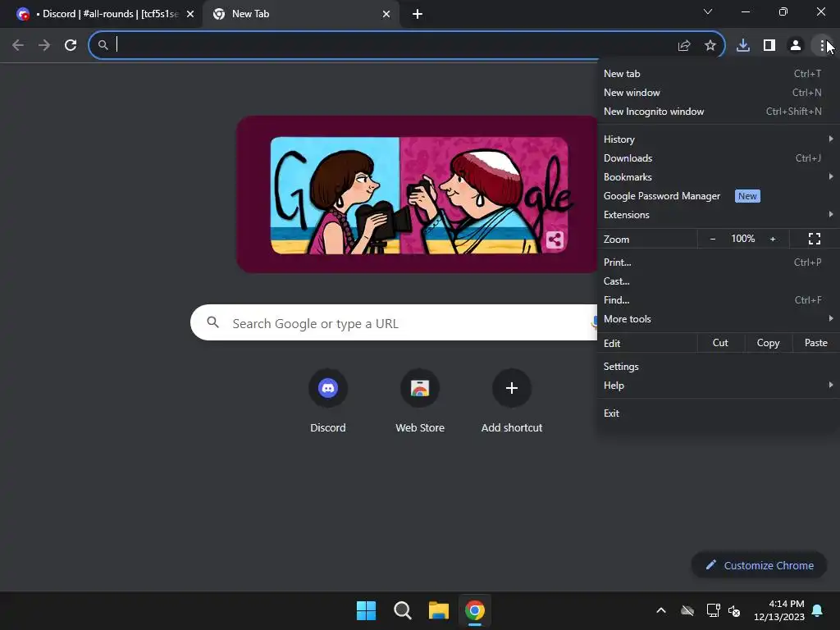This screenshot has height=630, width=840.
Task: Open the tab search chevron
Action: pos(707,11)
